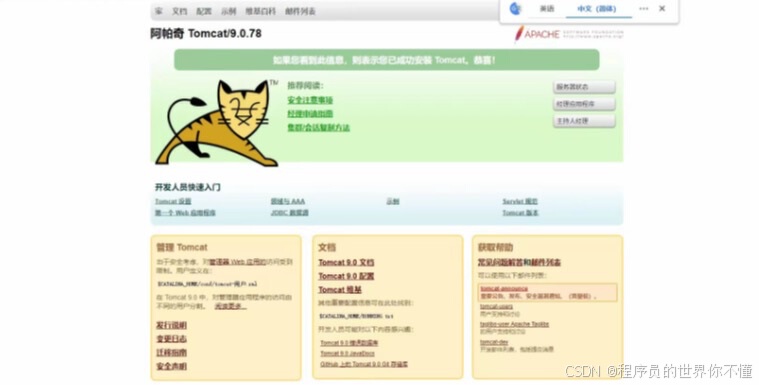759x385 pixels.
Task: Open 文档 in the top navigation bar
Action: [x=179, y=11]
